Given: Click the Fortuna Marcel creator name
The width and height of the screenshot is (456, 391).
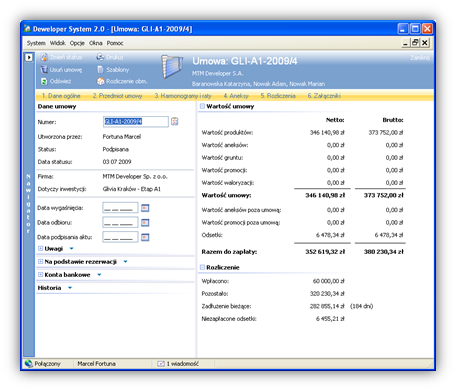Looking at the screenshot, I should (122, 137).
